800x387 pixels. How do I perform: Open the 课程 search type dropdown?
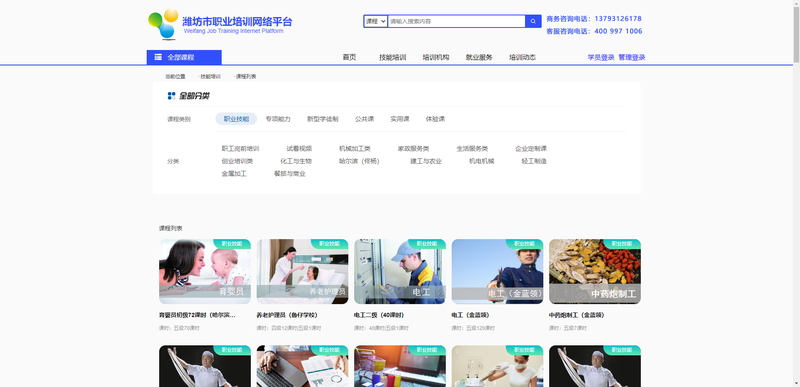coord(376,21)
